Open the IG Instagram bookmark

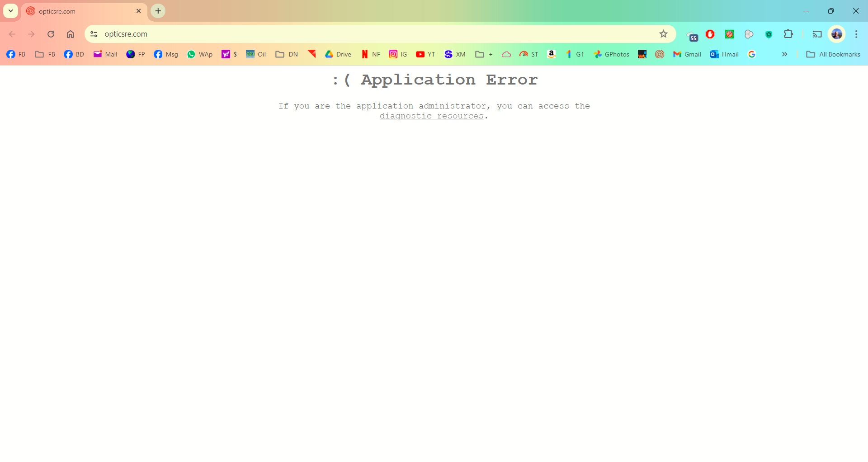click(398, 54)
